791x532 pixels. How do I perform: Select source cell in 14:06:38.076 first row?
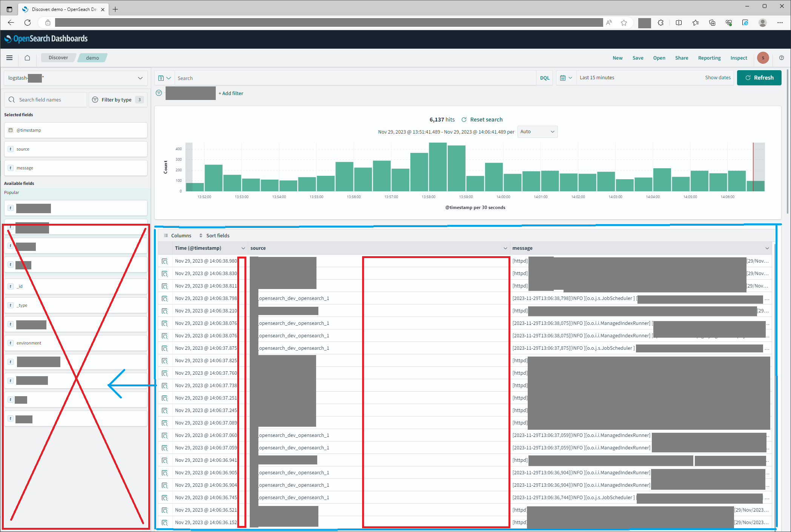[x=379, y=323]
